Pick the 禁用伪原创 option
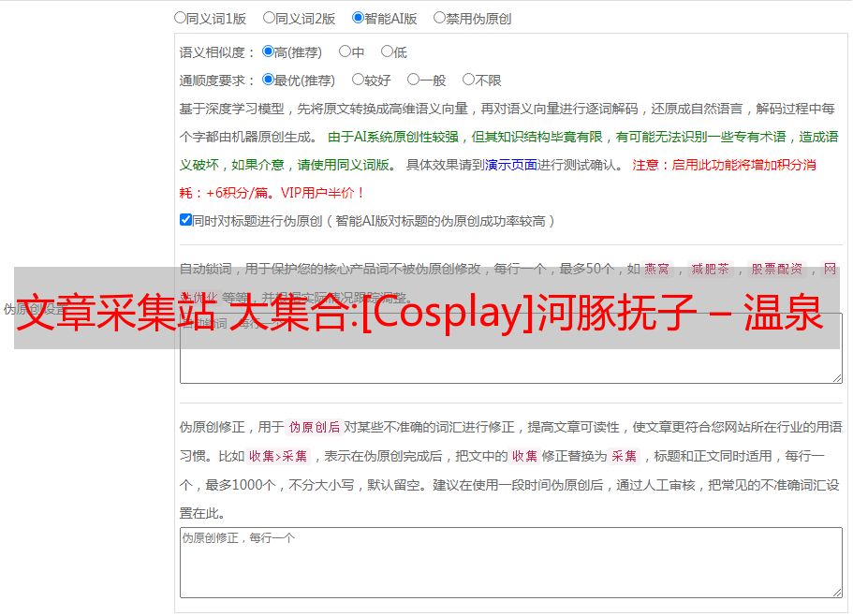Screen dimensions: 853x616 point(439,18)
